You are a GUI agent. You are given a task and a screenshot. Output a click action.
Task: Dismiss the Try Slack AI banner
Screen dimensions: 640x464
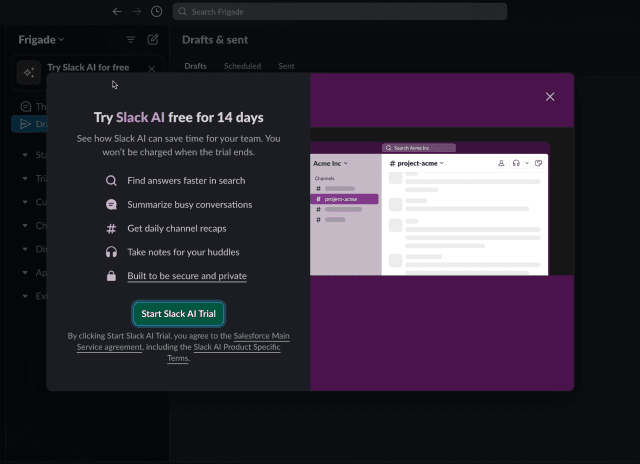point(151,69)
